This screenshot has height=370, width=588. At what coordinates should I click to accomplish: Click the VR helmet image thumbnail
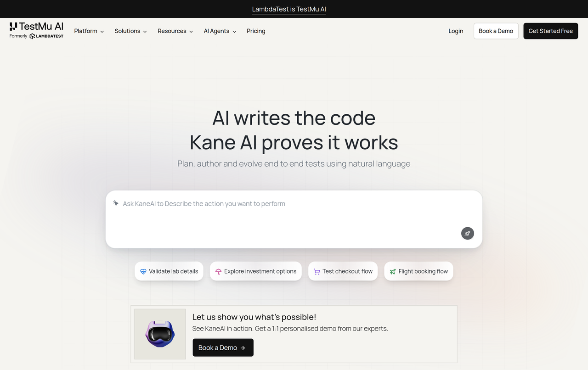pyautogui.click(x=160, y=334)
